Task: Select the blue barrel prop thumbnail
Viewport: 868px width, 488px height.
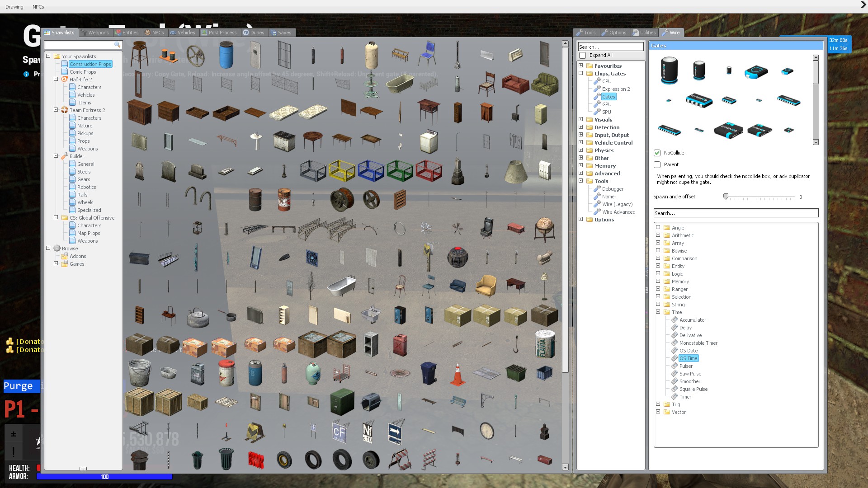Action: tap(226, 55)
